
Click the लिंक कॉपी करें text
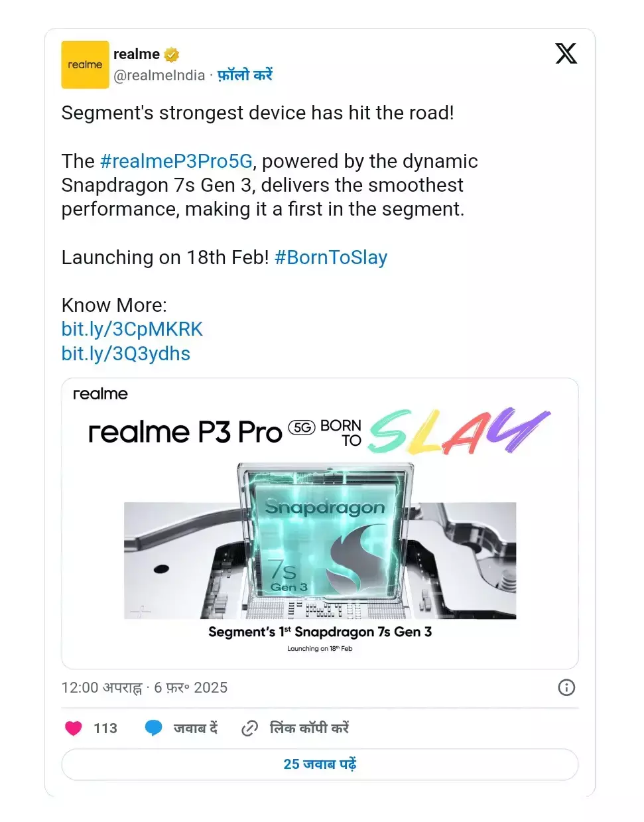point(309,728)
